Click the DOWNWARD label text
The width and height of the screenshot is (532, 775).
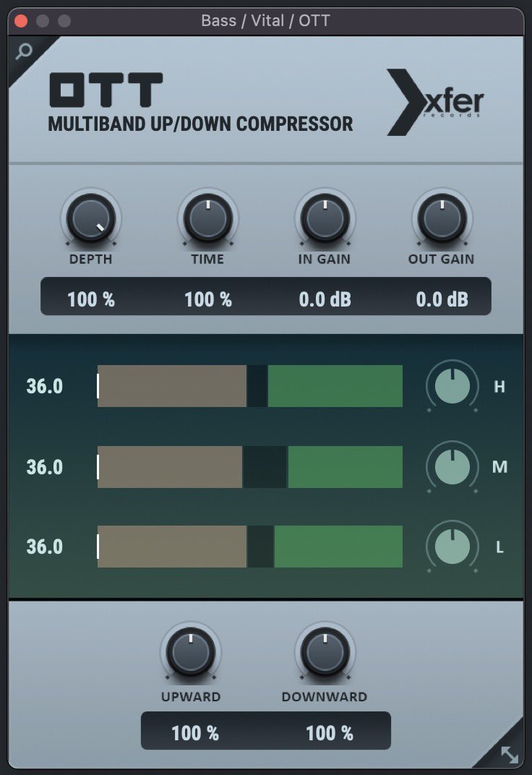pos(325,696)
